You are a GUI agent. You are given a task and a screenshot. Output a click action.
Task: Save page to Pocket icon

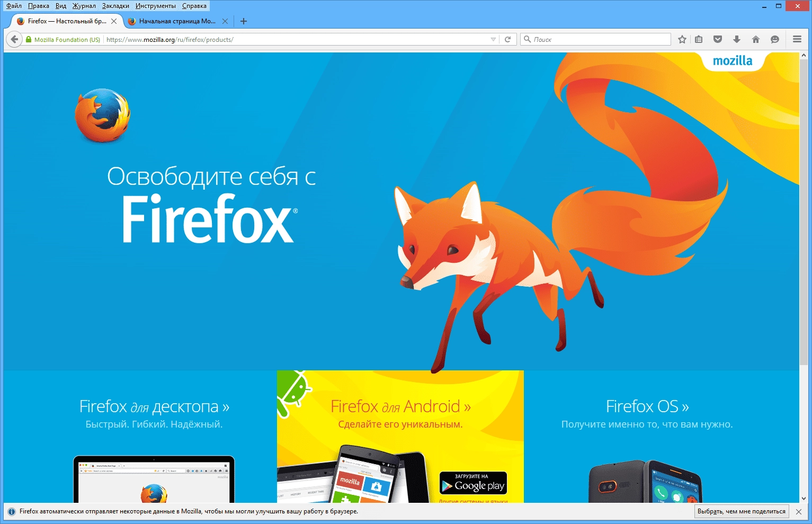coord(718,39)
